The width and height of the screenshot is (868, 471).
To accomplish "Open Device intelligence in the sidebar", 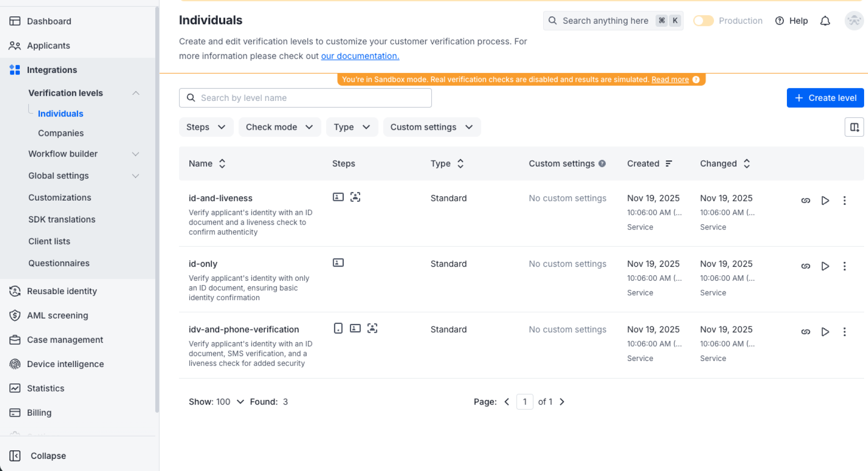I will pyautogui.click(x=65, y=364).
